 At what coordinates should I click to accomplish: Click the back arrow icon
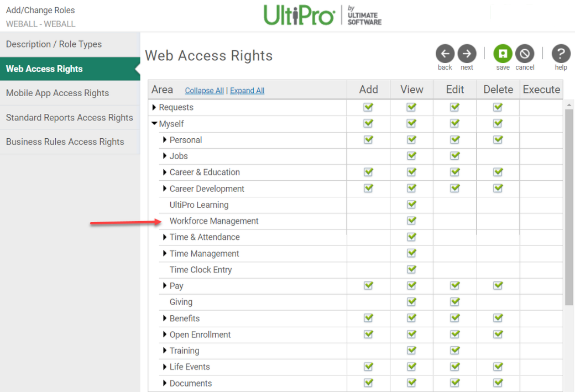[x=445, y=54]
